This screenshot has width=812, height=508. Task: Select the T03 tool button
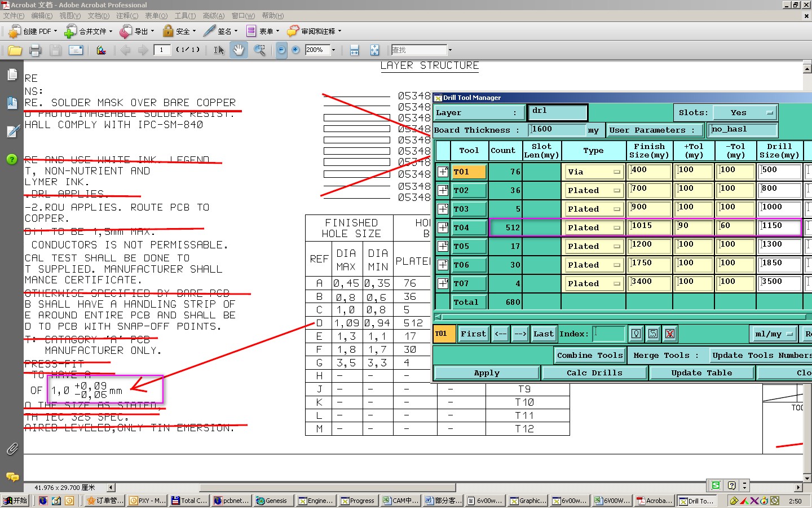coord(469,209)
